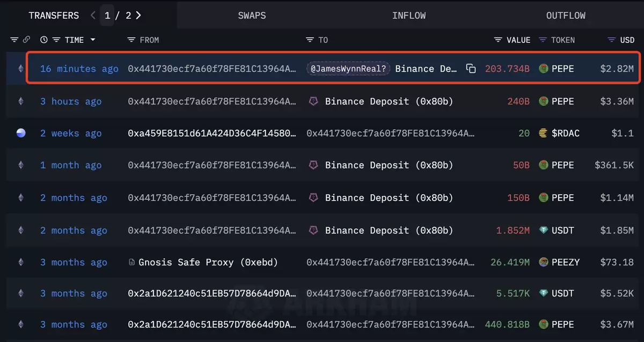Click Binance icon in 1 month ago row
This screenshot has height=342, width=644.
pyautogui.click(x=313, y=165)
